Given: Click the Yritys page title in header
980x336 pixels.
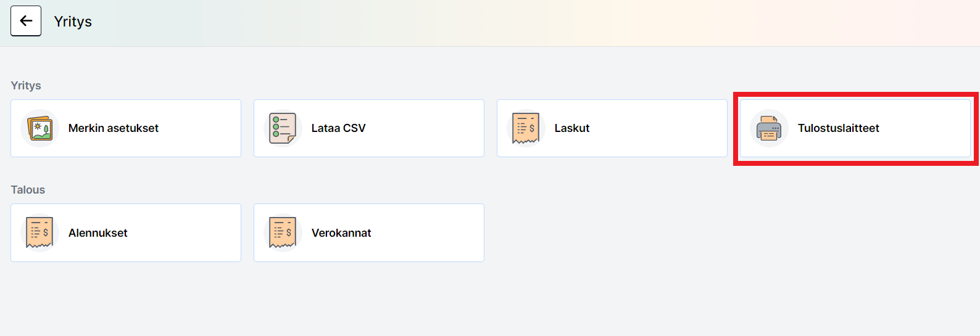Looking at the screenshot, I should [x=73, y=22].
